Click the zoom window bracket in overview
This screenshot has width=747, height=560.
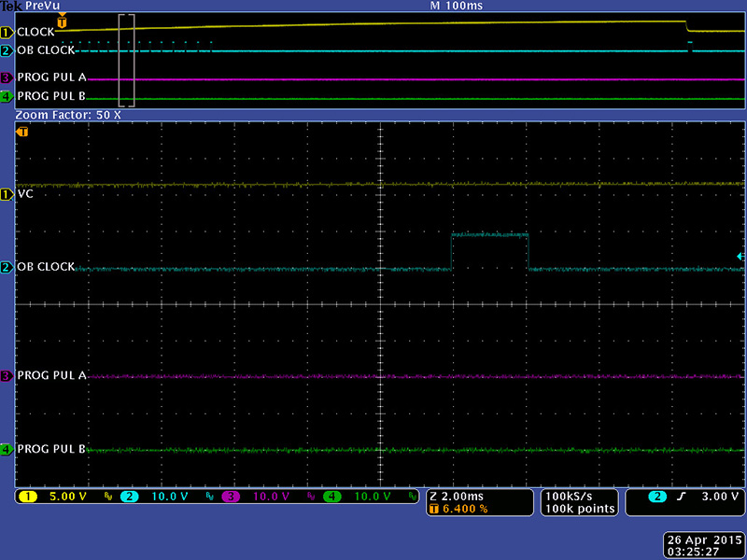tap(127, 60)
